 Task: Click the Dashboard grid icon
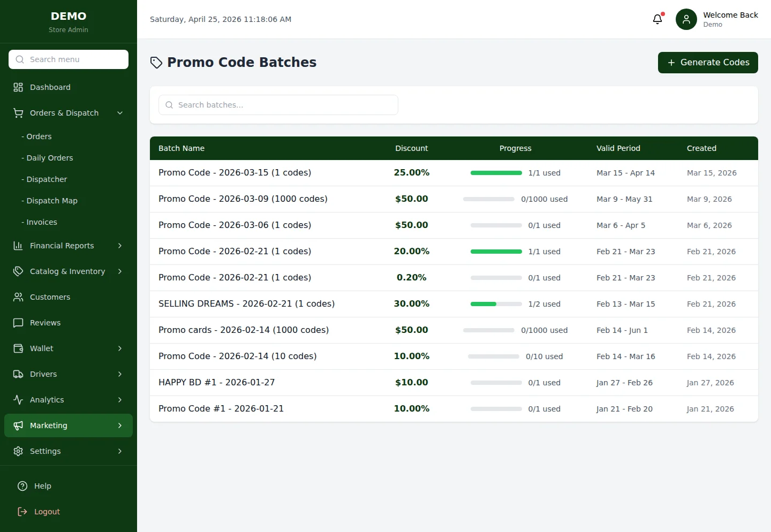point(18,87)
